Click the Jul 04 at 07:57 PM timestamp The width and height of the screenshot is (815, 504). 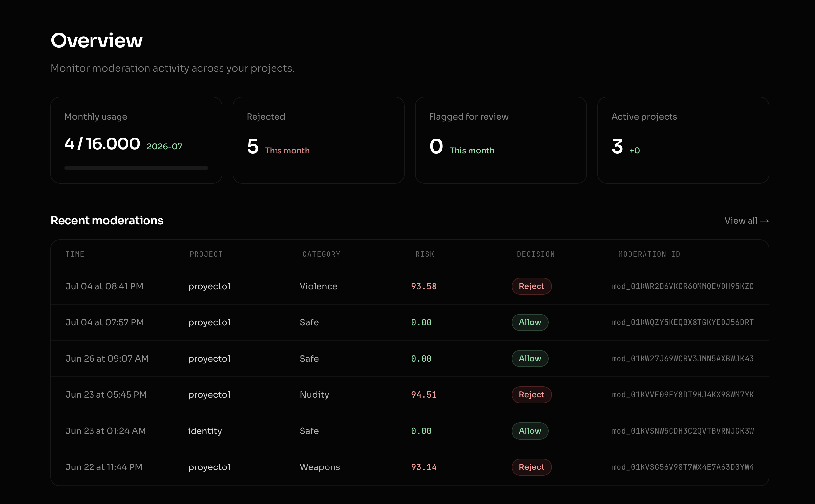click(104, 322)
